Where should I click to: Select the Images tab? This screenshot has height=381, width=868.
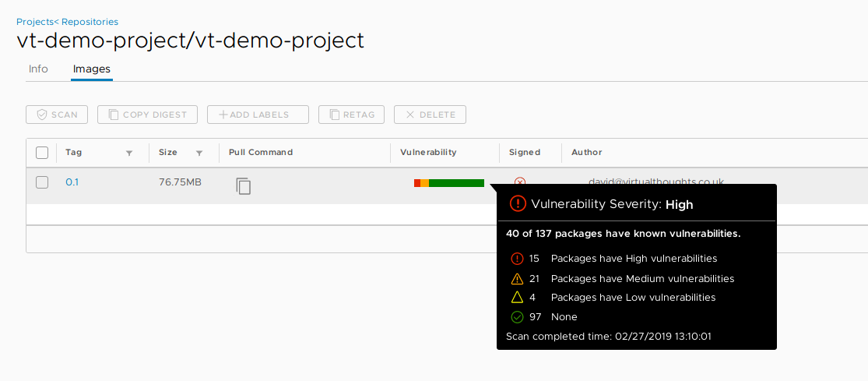92,69
